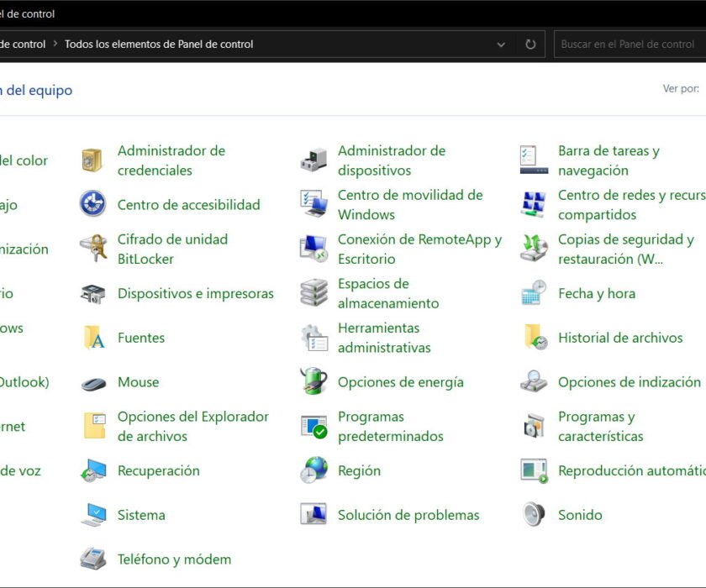Click the Opciones de indización magnifier icon
This screenshot has width=706, height=588.
coord(534,381)
